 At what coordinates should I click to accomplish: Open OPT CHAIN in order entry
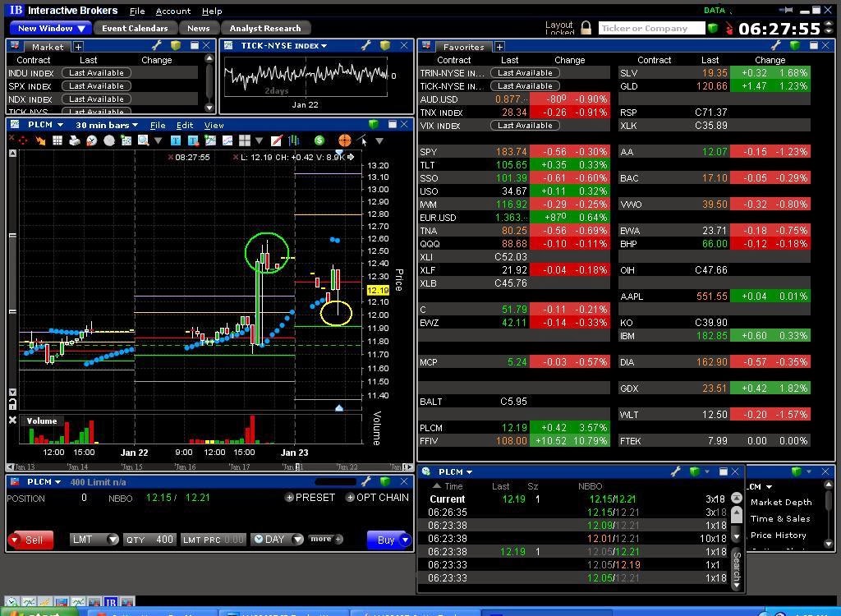(377, 498)
